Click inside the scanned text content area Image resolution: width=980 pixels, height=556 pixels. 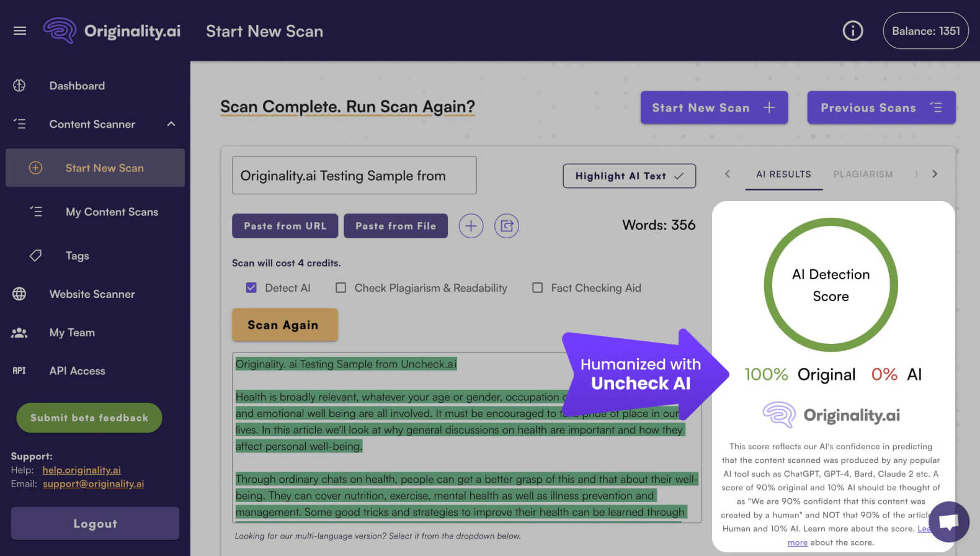point(466,437)
